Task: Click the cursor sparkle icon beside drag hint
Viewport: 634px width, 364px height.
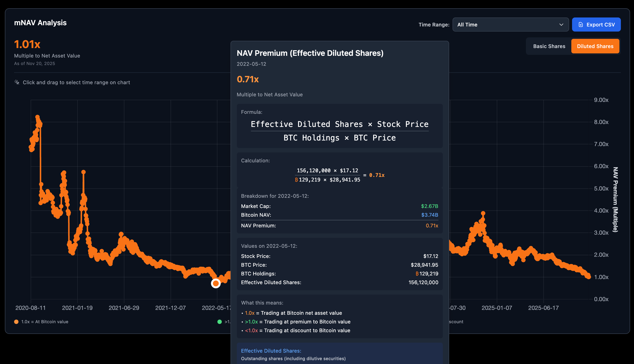Action: tap(17, 82)
